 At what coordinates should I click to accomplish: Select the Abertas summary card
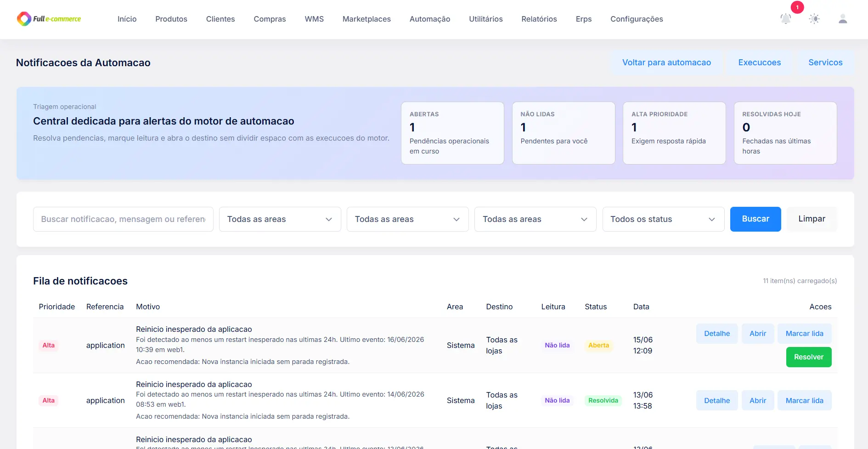coord(452,133)
